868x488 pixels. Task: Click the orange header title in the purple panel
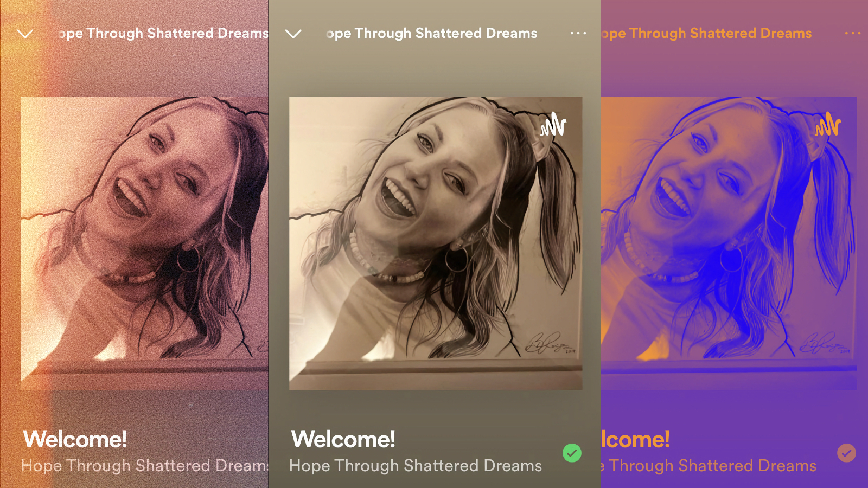point(706,34)
